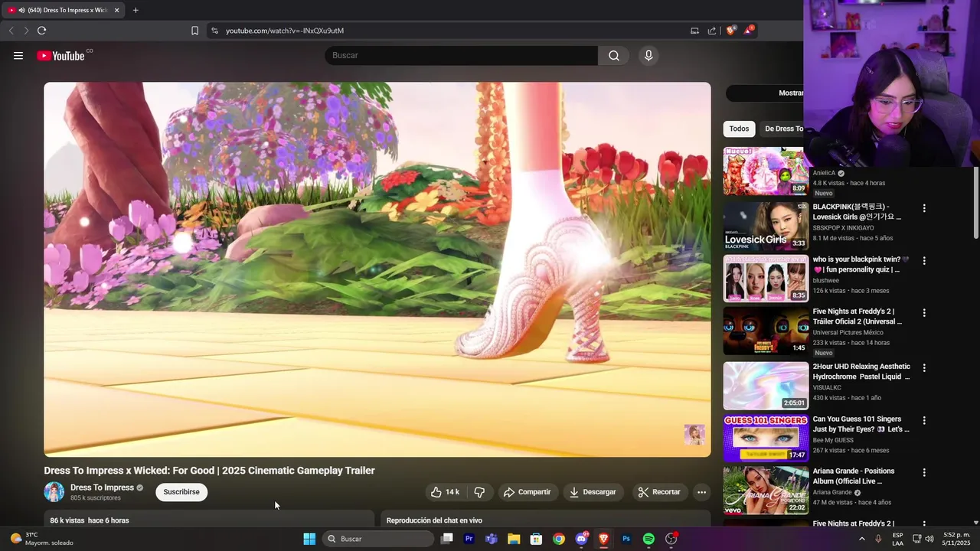
Task: Like the video (14 k)
Action: (446, 492)
